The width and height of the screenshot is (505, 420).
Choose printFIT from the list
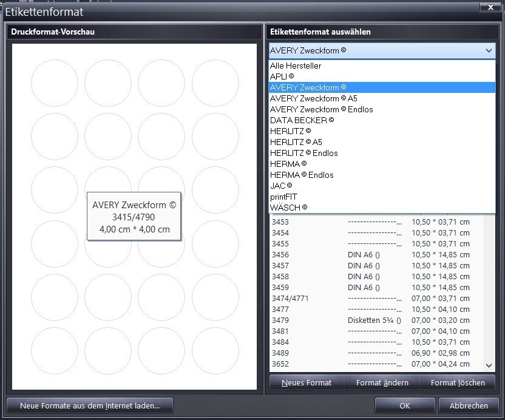pos(382,197)
